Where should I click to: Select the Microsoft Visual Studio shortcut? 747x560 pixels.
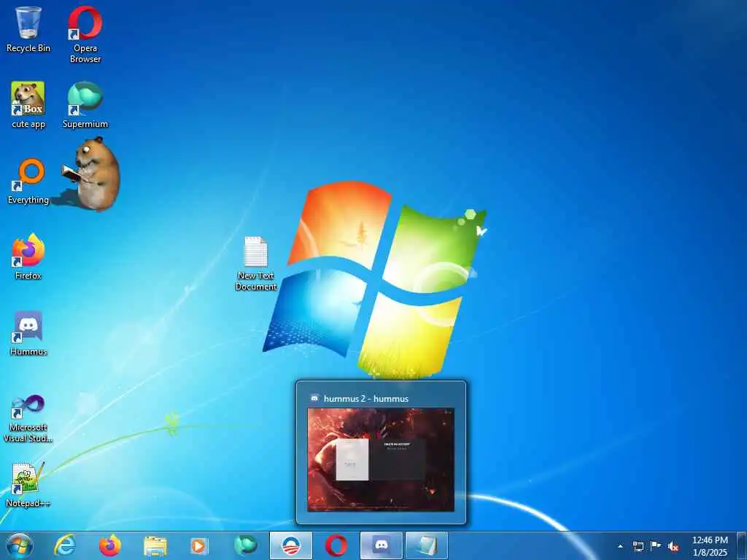click(28, 418)
